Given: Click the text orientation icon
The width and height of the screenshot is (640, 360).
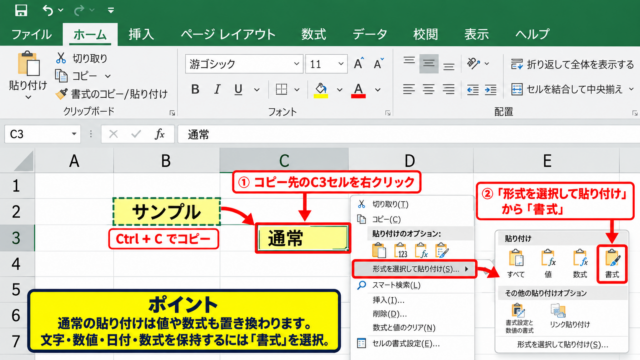Looking at the screenshot, I should (x=473, y=64).
